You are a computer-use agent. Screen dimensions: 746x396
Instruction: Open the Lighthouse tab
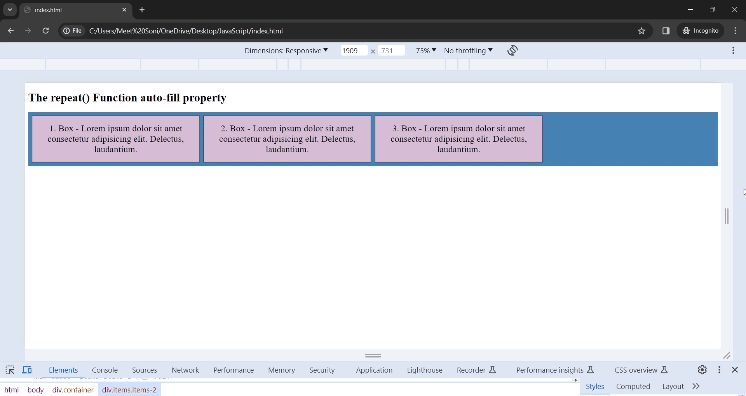[424, 370]
